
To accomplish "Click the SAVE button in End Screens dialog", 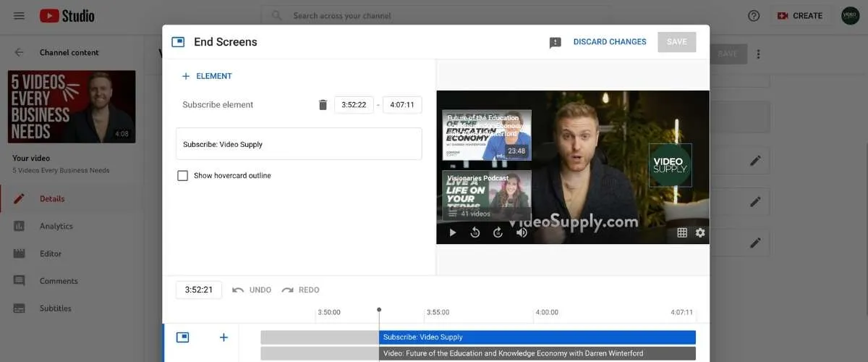I will pos(677,42).
